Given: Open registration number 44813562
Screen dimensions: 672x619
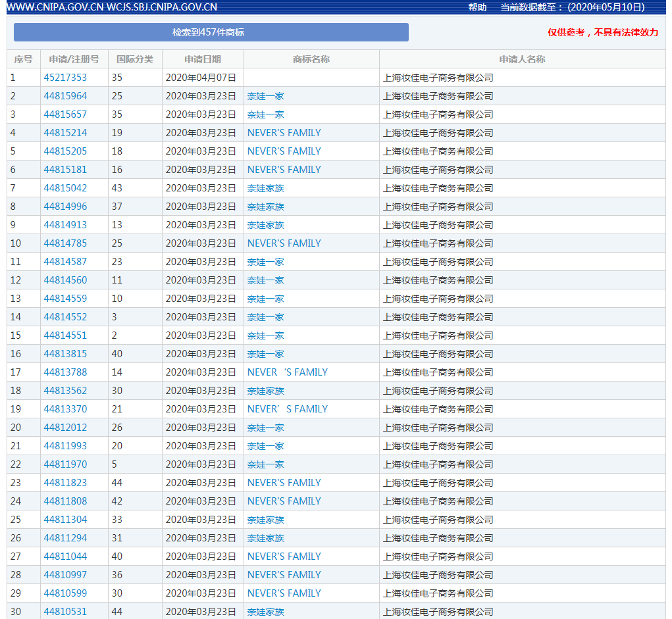Looking at the screenshot, I should tap(65, 391).
